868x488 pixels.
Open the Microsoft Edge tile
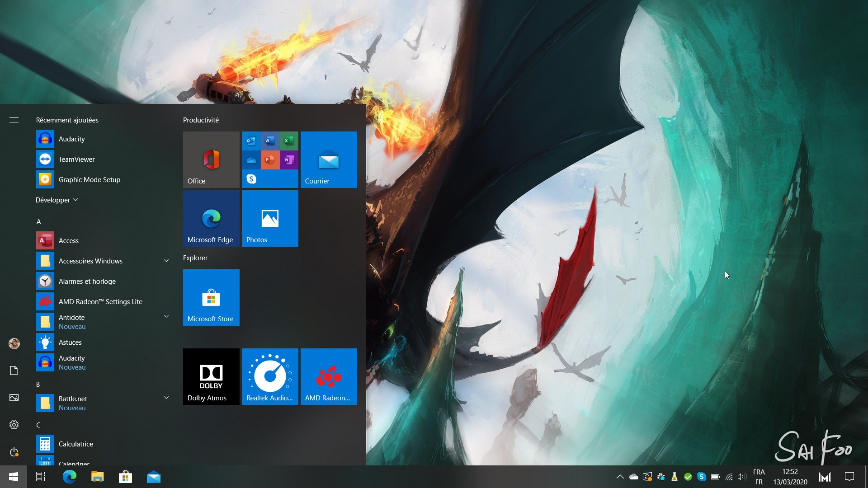coord(211,218)
